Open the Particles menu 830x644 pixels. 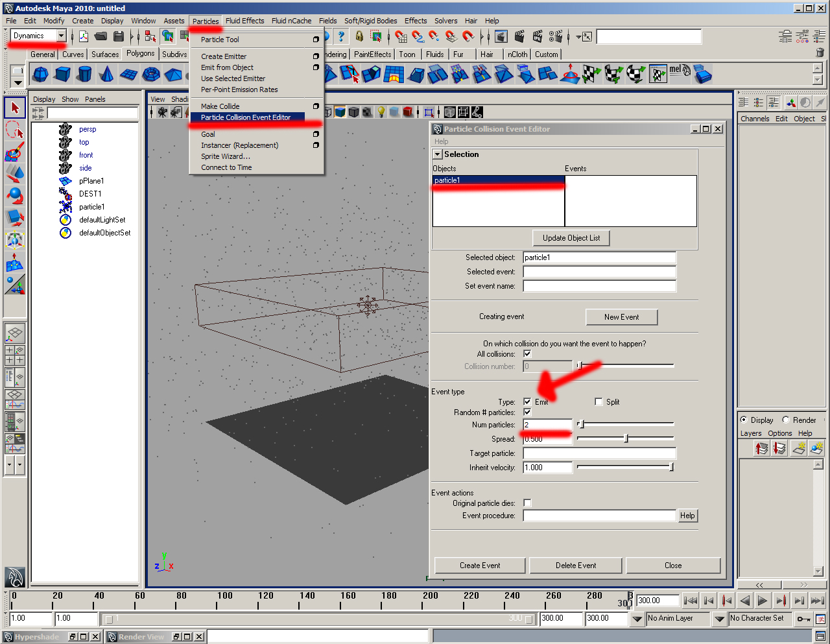coord(206,21)
